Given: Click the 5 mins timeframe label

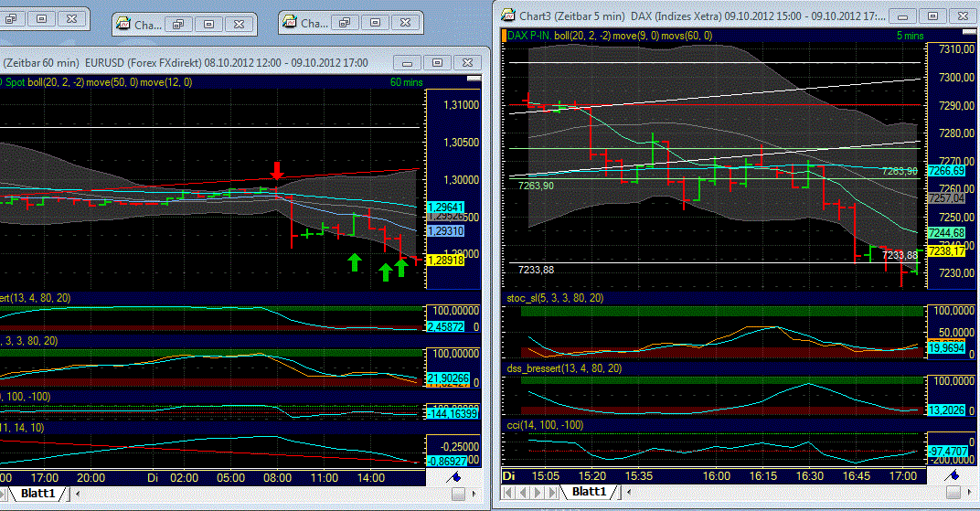Looking at the screenshot, I should pos(910,36).
